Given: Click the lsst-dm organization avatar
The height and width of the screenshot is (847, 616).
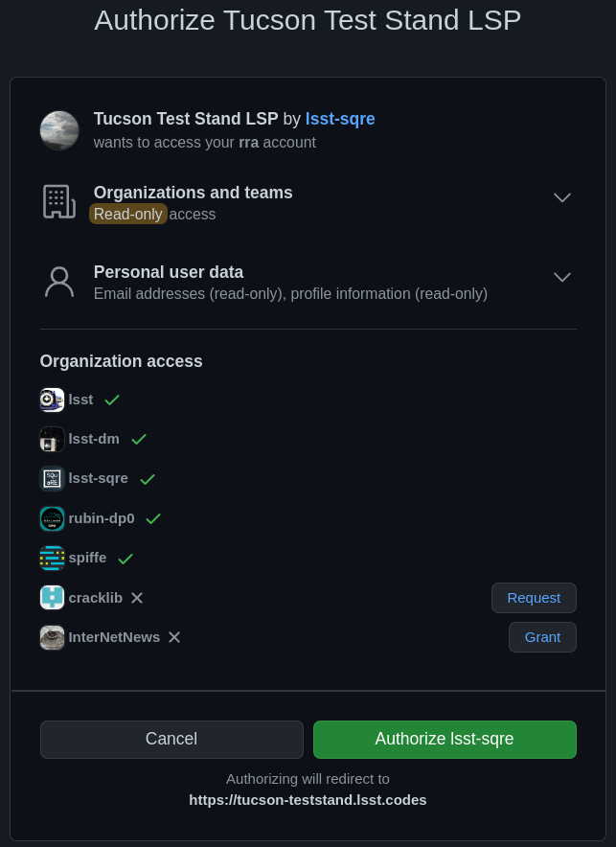Looking at the screenshot, I should [52, 439].
